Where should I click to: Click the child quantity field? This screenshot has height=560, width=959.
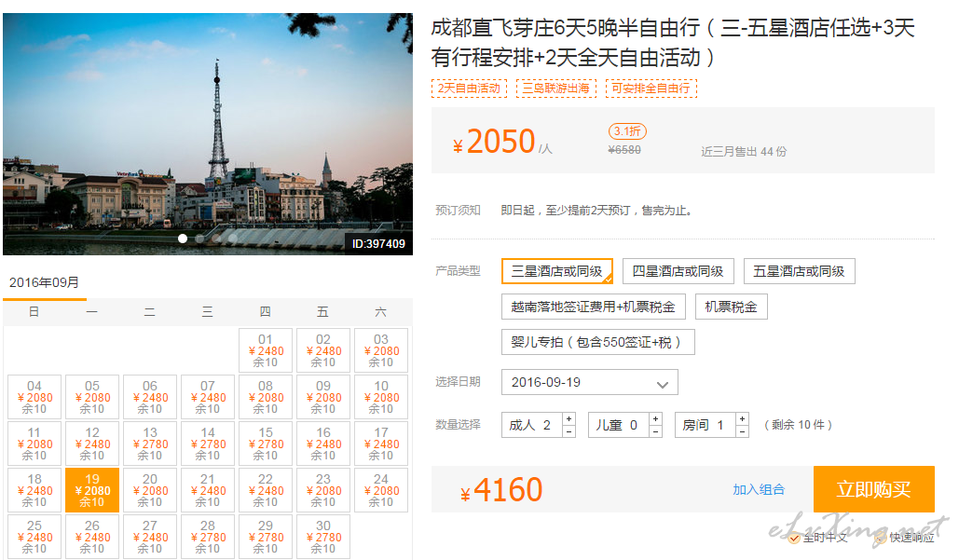point(618,425)
